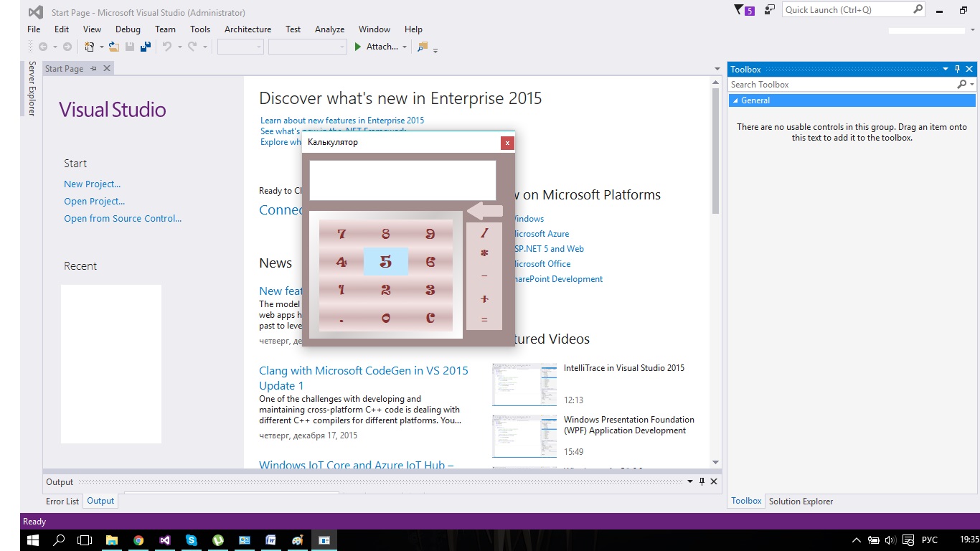Screen dimensions: 980x551
Task: Expand the New Project dropdown arrow
Action: 101,47
